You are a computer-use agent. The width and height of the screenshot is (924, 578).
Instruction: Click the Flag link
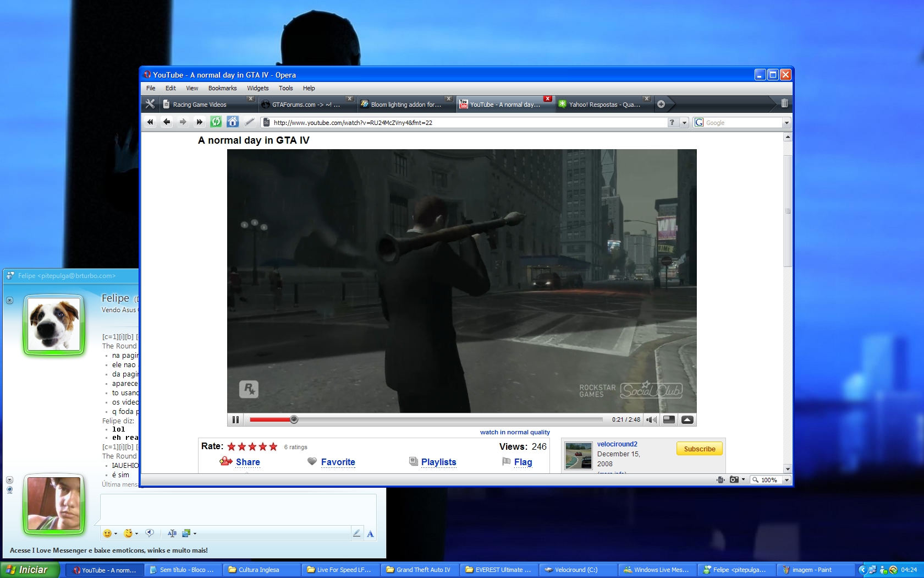(523, 462)
